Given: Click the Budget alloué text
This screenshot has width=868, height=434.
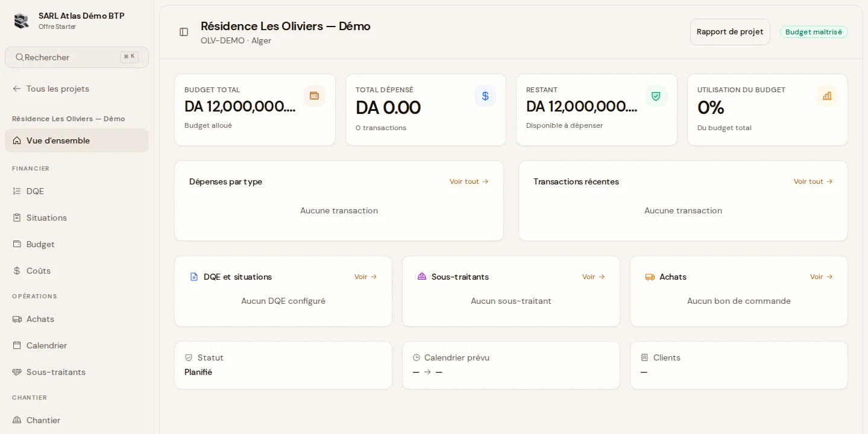Looking at the screenshot, I should (208, 125).
